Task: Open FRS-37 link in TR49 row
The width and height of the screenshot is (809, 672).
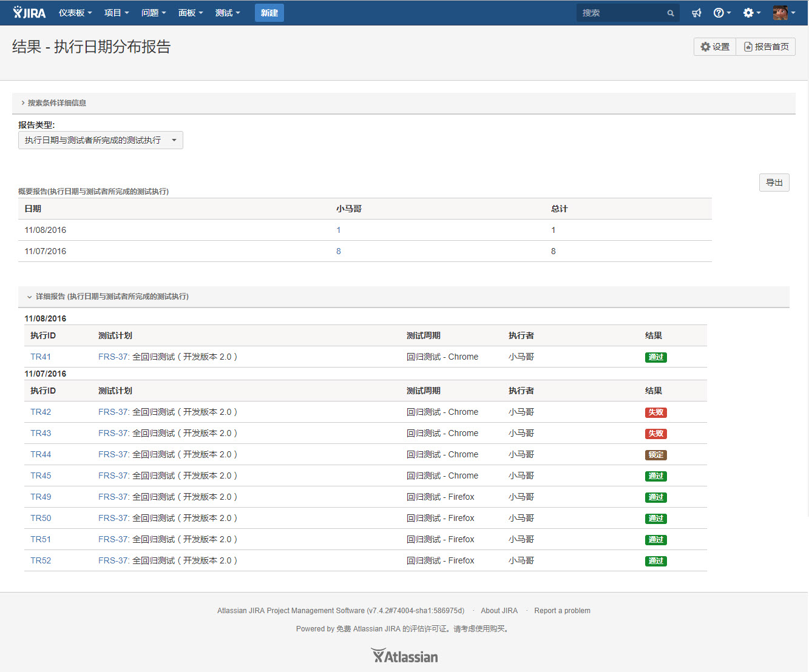Action: (113, 497)
